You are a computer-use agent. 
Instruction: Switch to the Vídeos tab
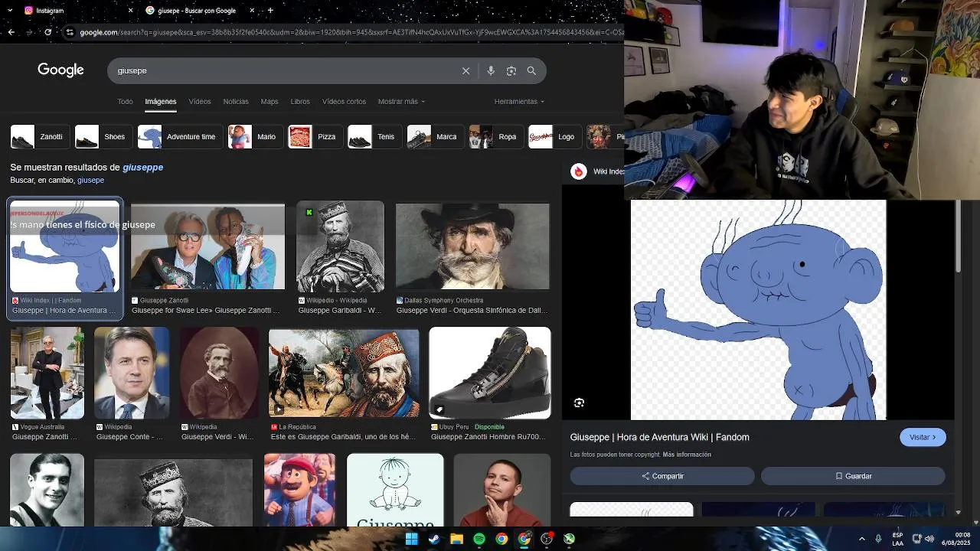point(200,101)
